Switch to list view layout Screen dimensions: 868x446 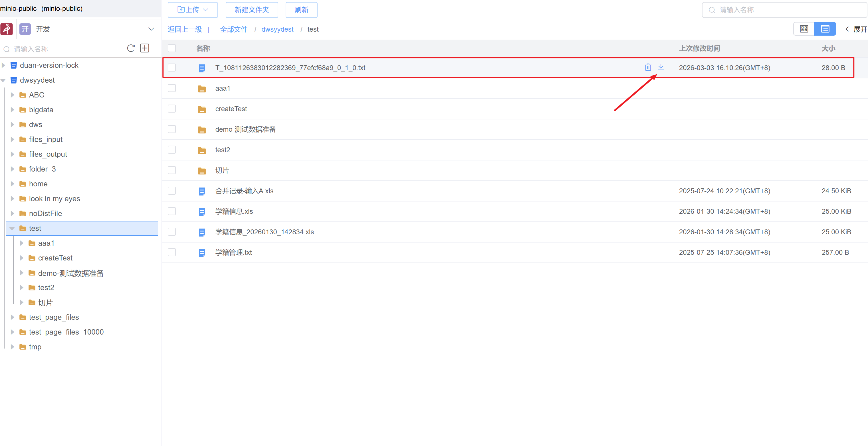pos(825,29)
